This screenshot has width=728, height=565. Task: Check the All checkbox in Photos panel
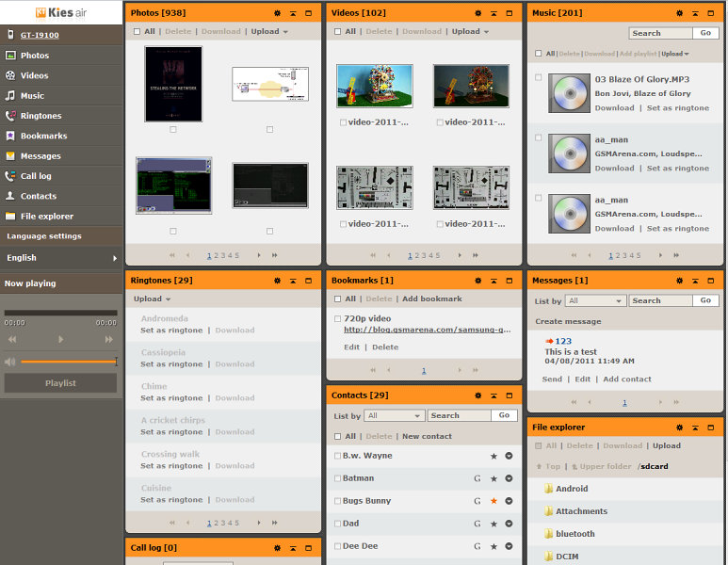[137, 32]
